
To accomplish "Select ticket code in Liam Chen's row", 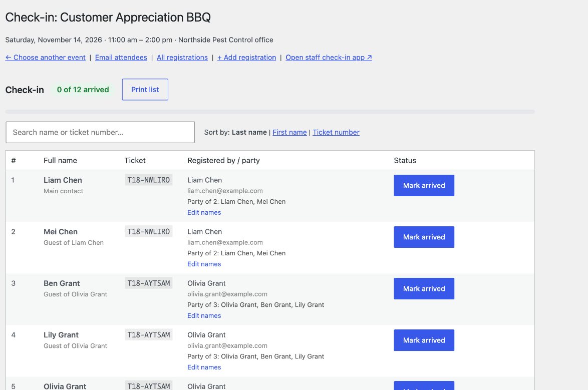I will click(148, 180).
